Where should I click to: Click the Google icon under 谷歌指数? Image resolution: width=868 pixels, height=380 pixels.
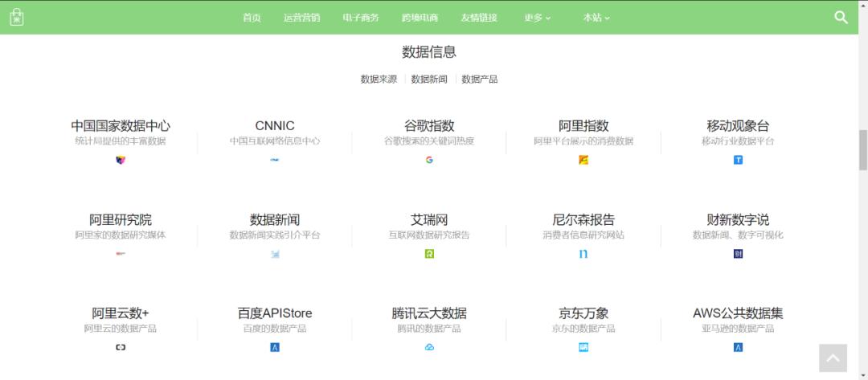click(429, 160)
